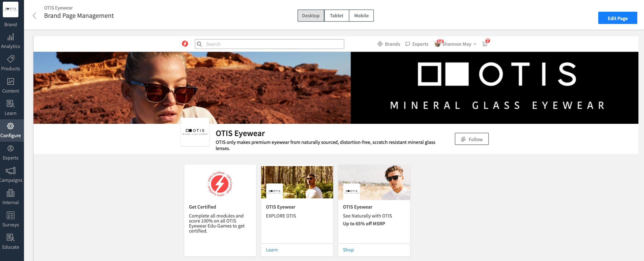Viewport: 644px width, 261px height.
Task: Click the Follow button
Action: 472,139
